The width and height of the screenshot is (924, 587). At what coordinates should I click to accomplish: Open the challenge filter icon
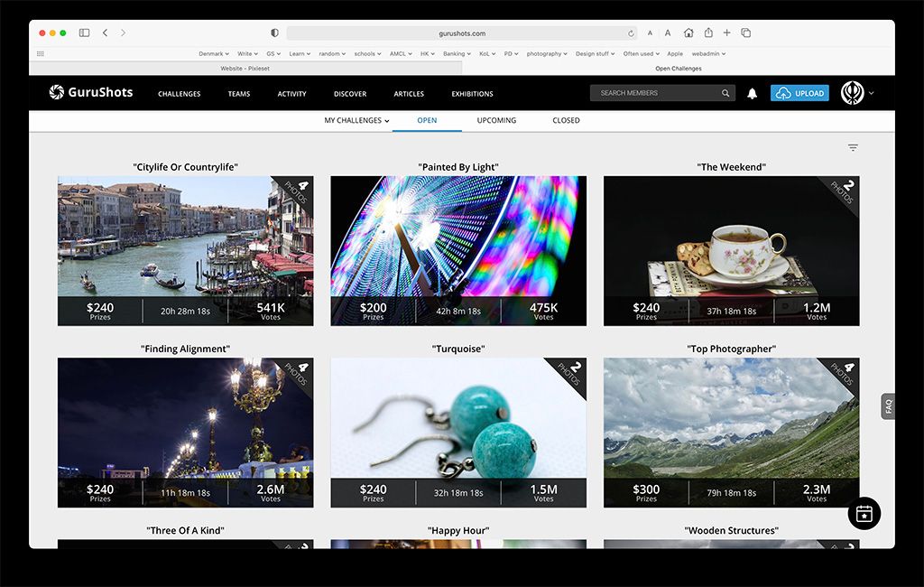(853, 147)
